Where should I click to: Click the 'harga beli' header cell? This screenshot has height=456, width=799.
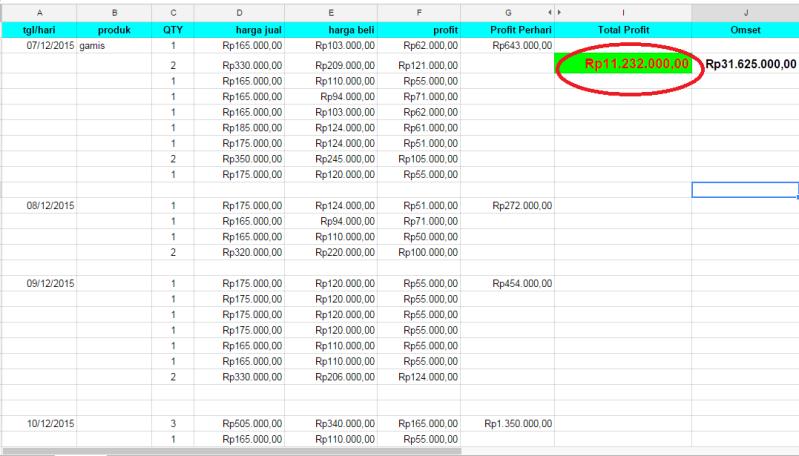(330, 30)
